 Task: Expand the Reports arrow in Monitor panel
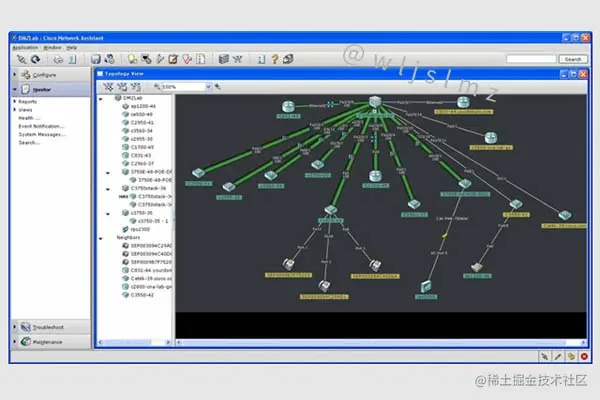tap(15, 101)
